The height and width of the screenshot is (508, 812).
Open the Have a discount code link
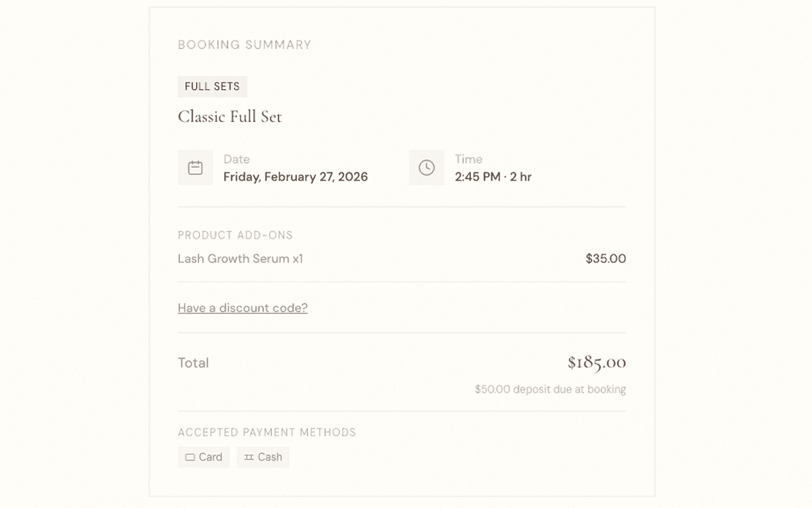tap(242, 308)
